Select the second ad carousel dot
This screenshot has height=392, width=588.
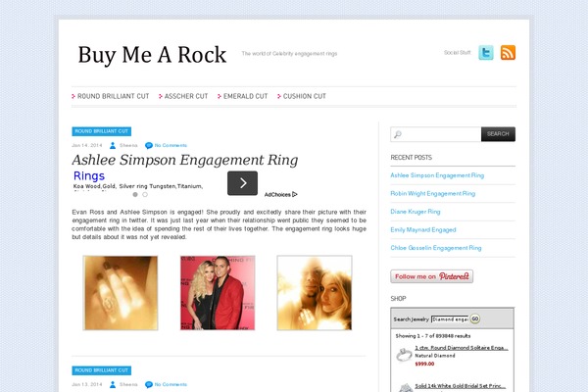point(145,194)
